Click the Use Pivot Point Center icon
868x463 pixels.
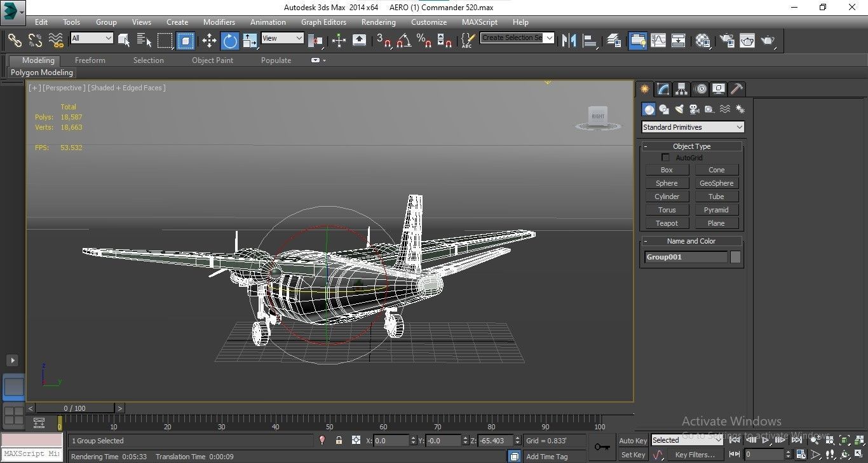[315, 41]
